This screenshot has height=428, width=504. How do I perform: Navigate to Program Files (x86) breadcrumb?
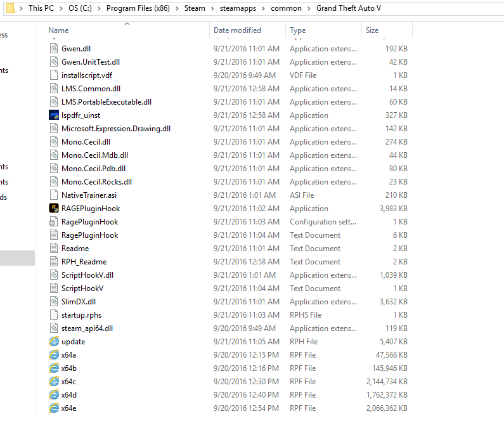click(138, 8)
